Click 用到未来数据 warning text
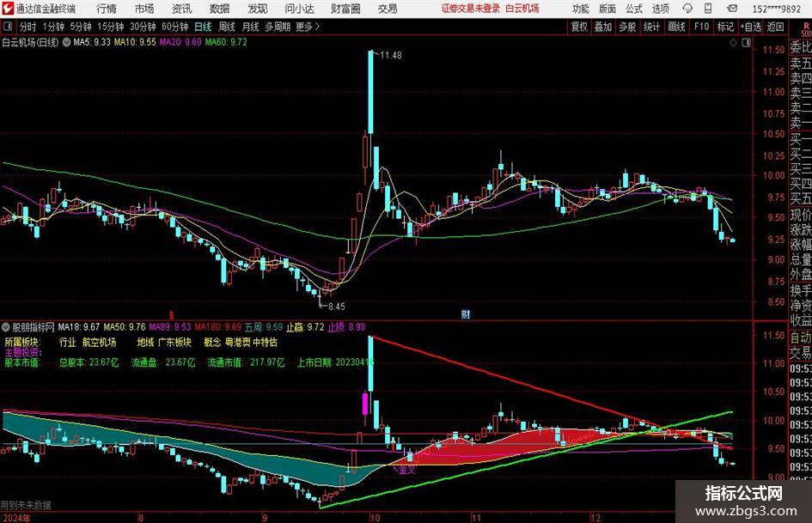The image size is (812, 523). [26, 505]
